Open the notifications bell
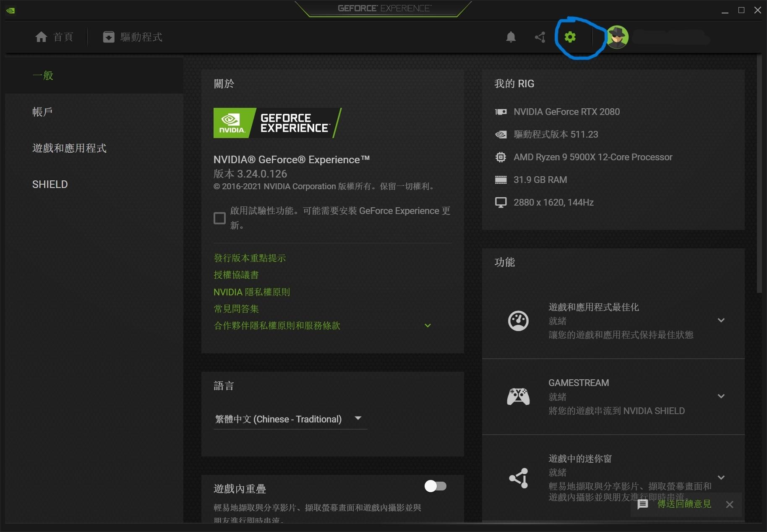The height and width of the screenshot is (532, 767). click(511, 37)
